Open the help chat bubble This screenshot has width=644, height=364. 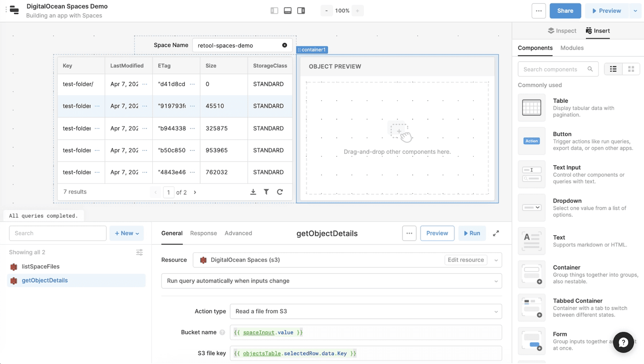click(x=623, y=342)
